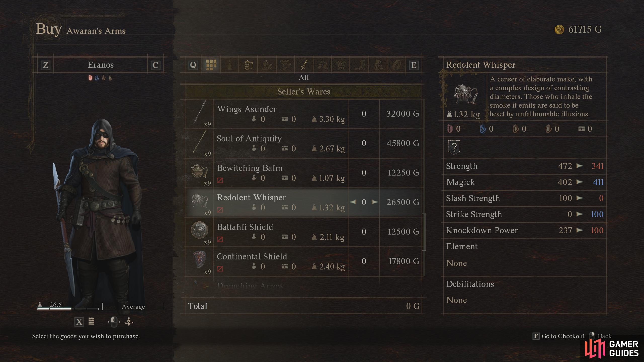Screen dimensions: 644x362
Task: Select the cloak category icon
Action: pos(378,65)
